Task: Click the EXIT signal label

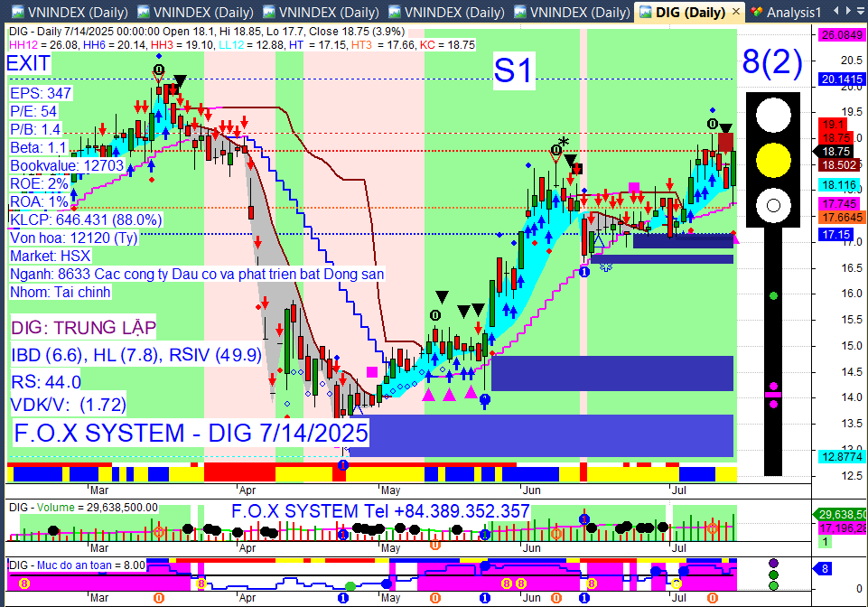Action: click(28, 63)
